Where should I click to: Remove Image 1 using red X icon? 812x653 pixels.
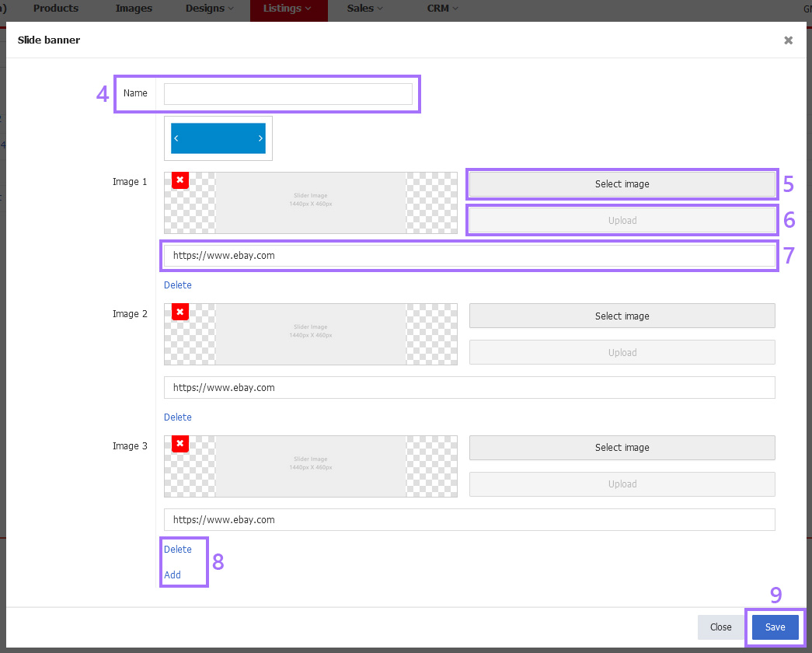click(179, 180)
